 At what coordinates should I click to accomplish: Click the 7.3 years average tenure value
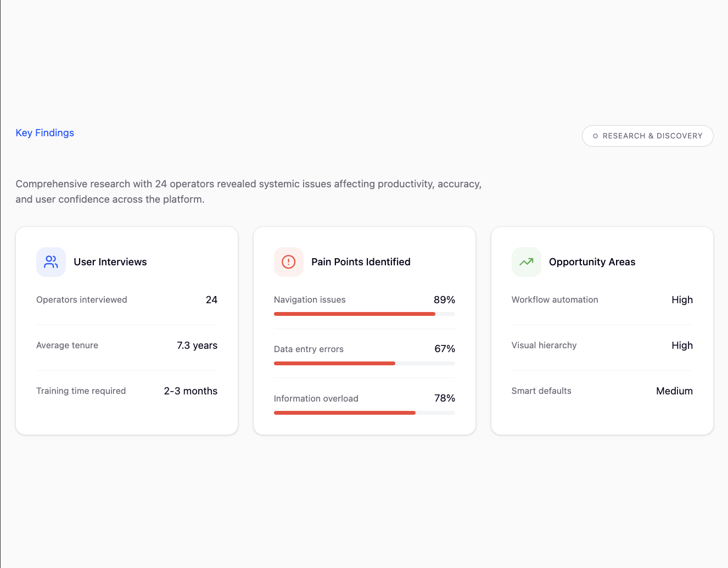tap(197, 346)
